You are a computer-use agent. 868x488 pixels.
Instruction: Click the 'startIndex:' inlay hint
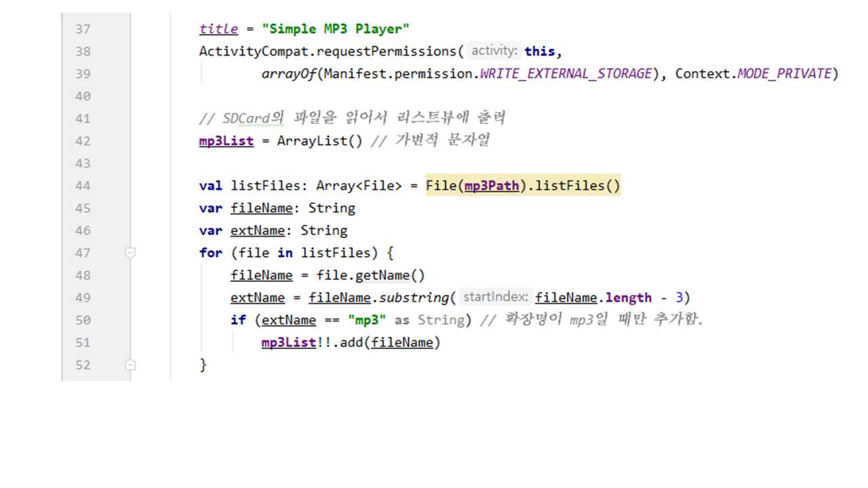click(496, 297)
